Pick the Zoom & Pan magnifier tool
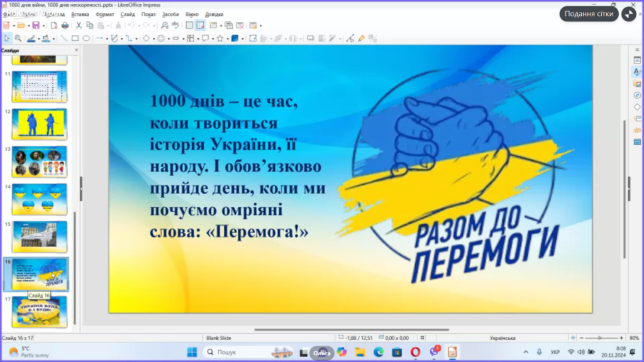 18,38
